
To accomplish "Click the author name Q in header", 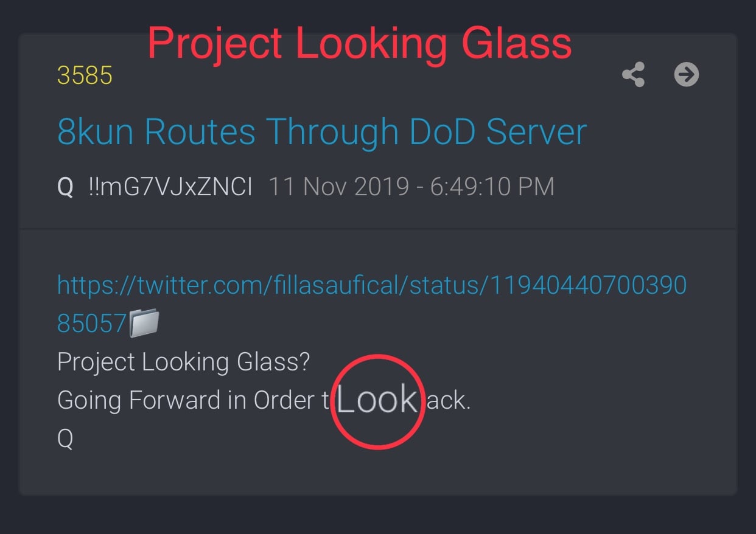I will coord(65,187).
